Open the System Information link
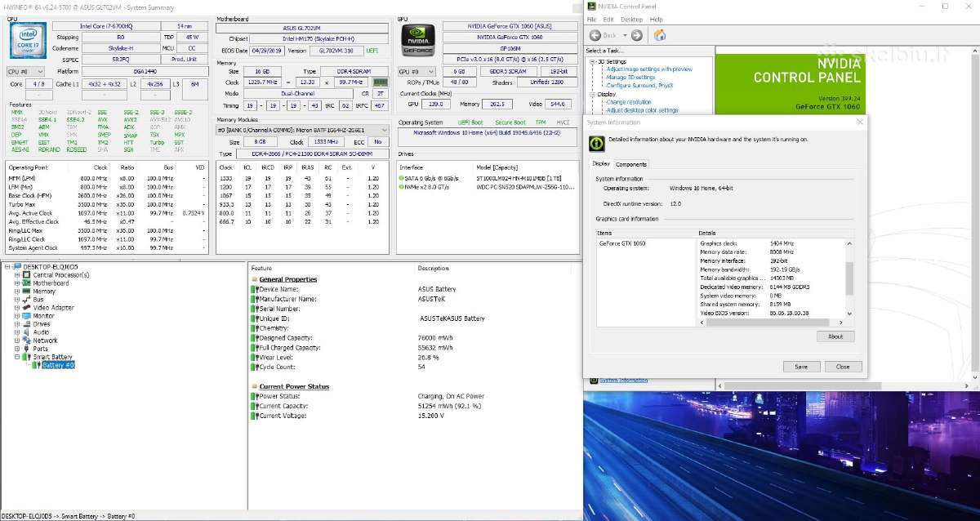 (x=623, y=381)
